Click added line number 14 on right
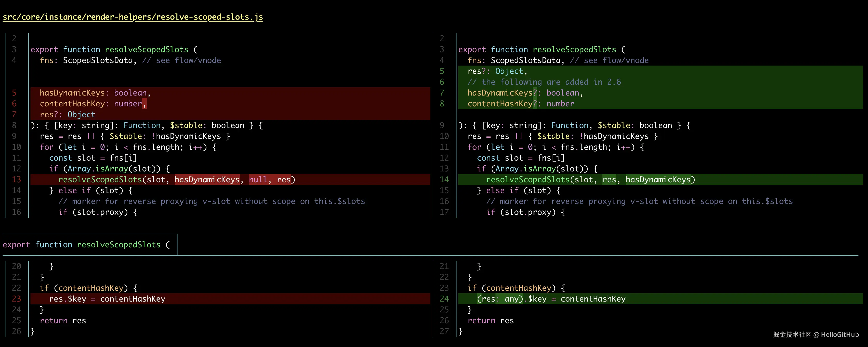 [444, 179]
